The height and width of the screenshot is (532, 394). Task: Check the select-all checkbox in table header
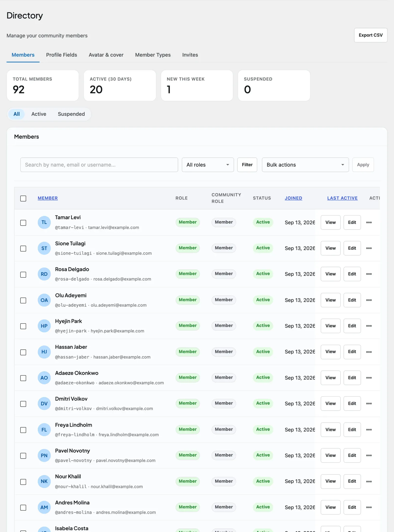tap(23, 199)
